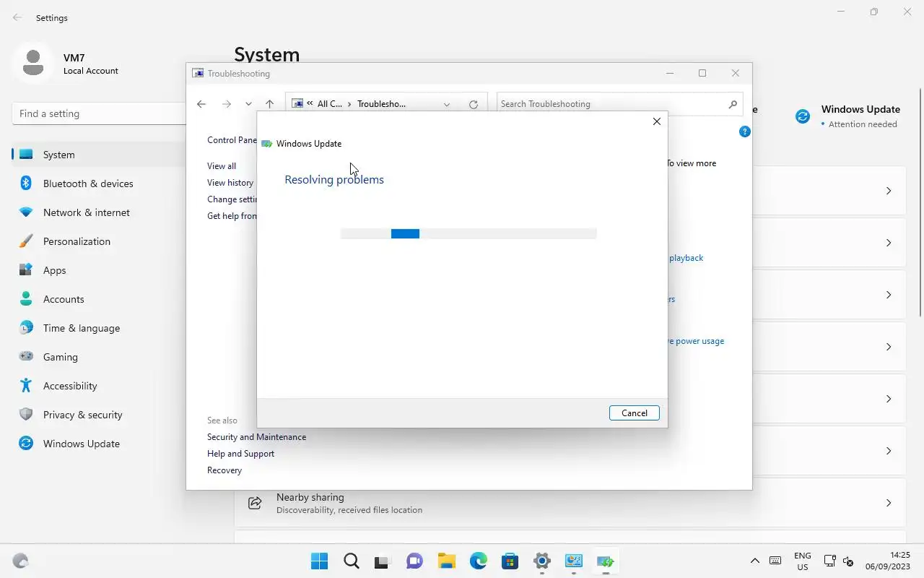This screenshot has height=578, width=924.
Task: Go forward in Troubleshooting window
Action: (226, 104)
